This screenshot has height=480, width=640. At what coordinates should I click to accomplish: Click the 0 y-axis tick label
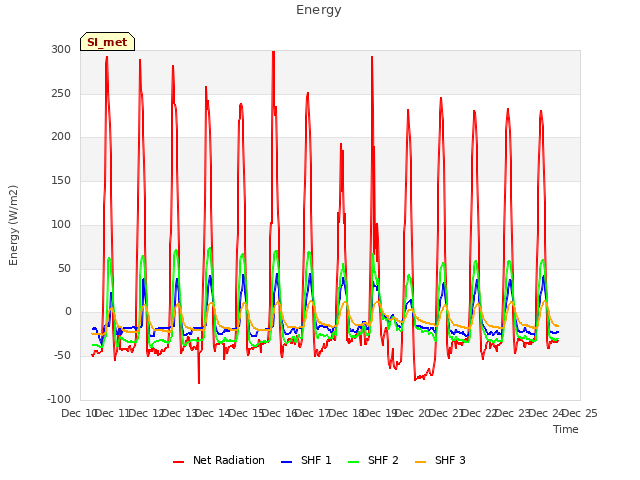(x=68, y=312)
